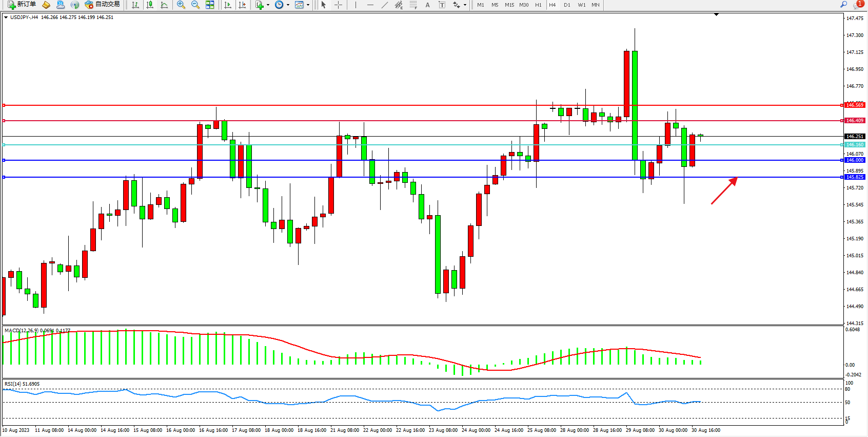Switch to the D1 timeframe

coord(567,5)
